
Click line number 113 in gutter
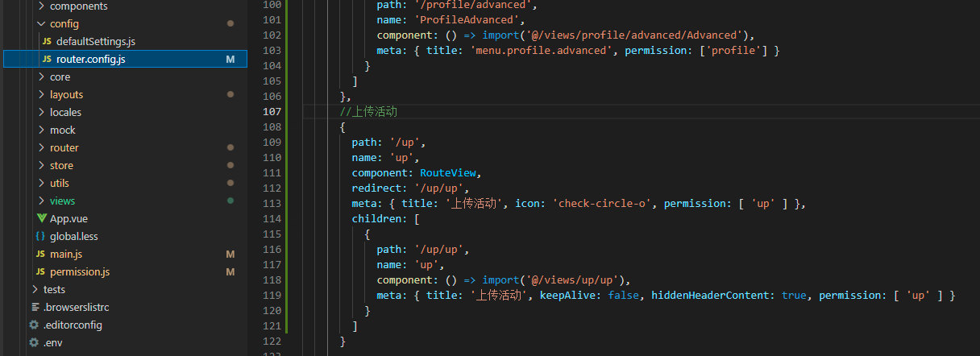[x=272, y=203]
